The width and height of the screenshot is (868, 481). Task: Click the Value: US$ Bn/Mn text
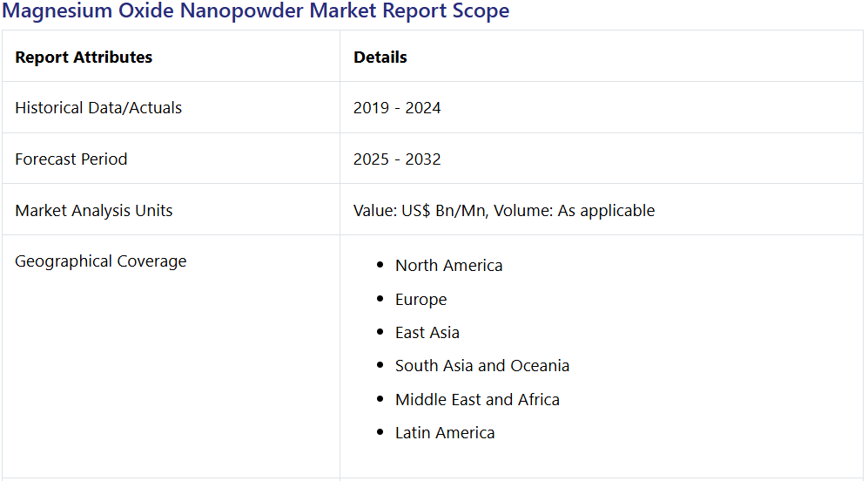click(421, 211)
